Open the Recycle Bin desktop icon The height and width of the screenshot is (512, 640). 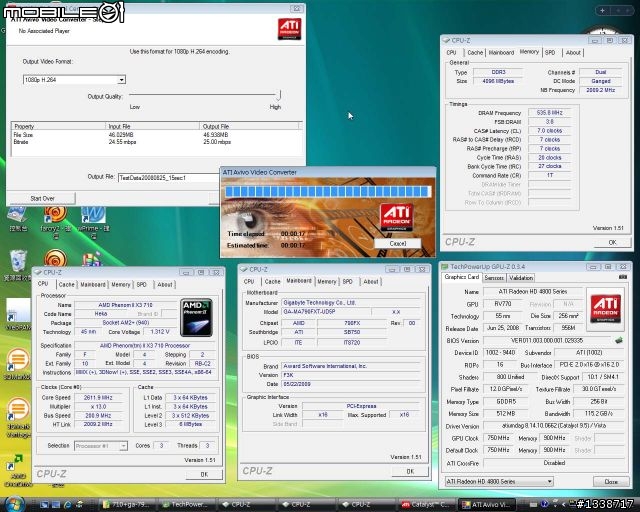tap(18, 266)
